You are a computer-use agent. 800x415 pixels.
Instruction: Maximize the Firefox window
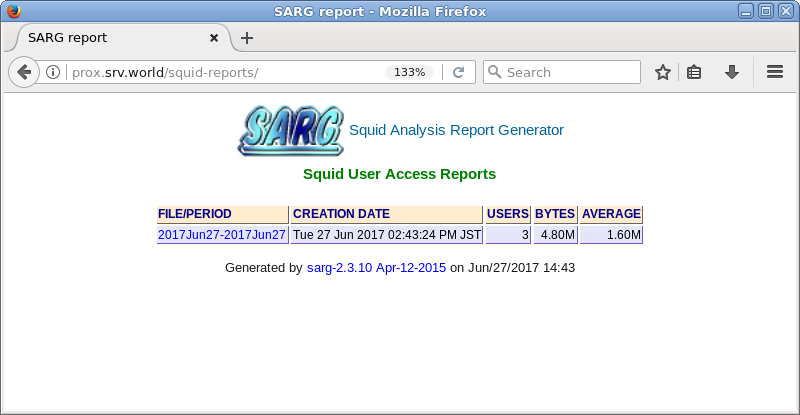click(765, 11)
